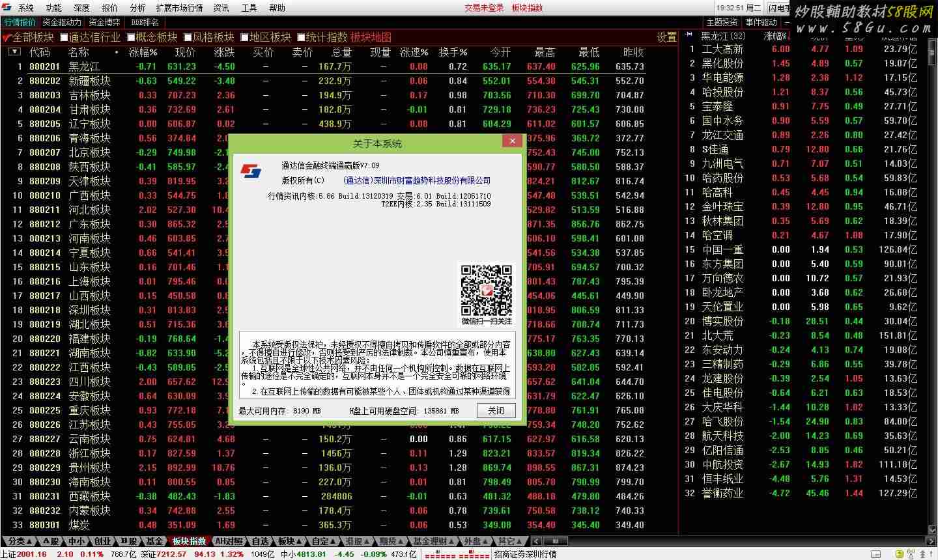Close the 关于本系统 dialog with the X
Image resolution: width=938 pixels, height=560 pixels.
tap(512, 141)
